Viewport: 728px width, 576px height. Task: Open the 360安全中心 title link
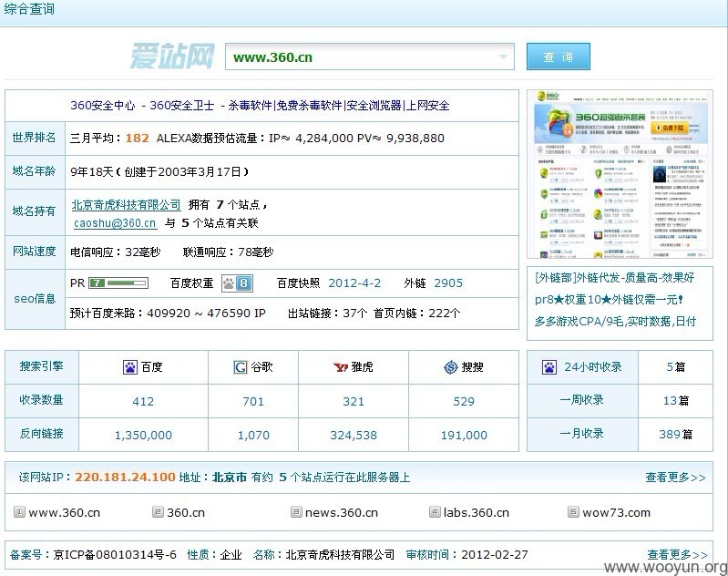click(x=260, y=106)
